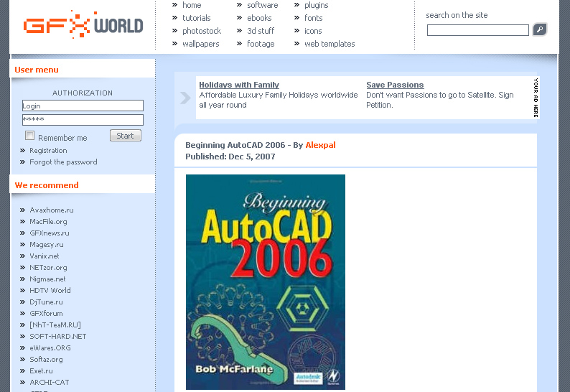Click the ad banner left arrow icon
The height and width of the screenshot is (392, 570).
[x=185, y=98]
